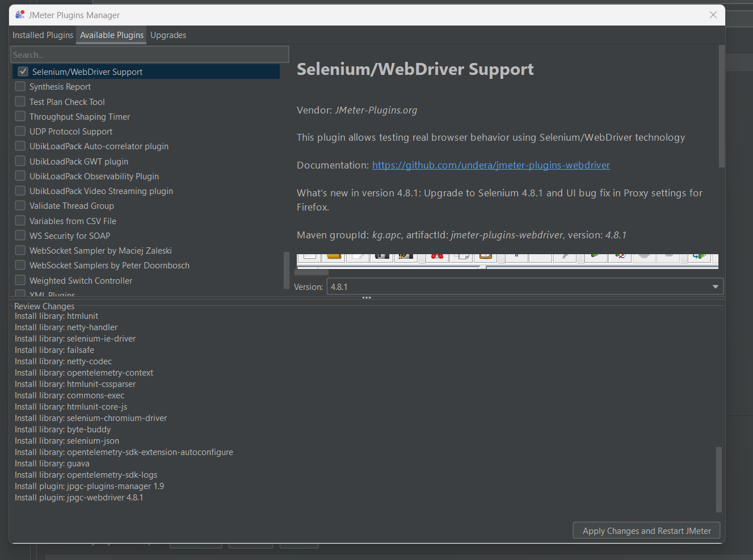This screenshot has width=753, height=560.
Task: Click the JMeter feather icon in title bar
Action: click(x=20, y=15)
